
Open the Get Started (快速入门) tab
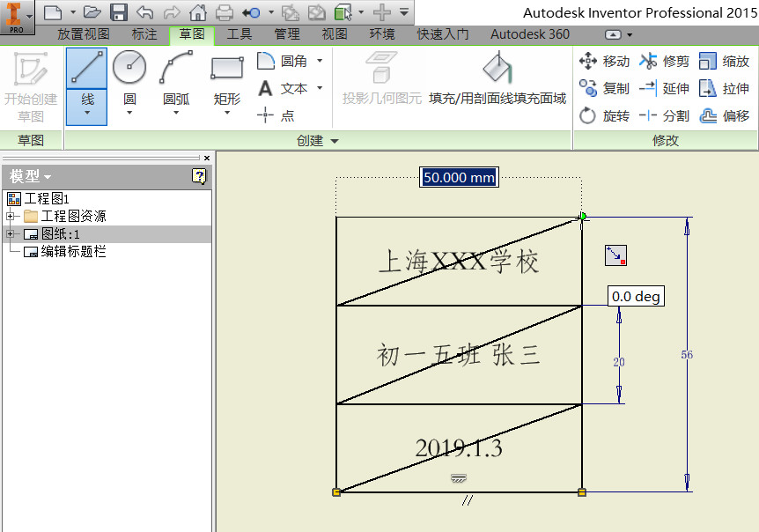pyautogui.click(x=443, y=34)
